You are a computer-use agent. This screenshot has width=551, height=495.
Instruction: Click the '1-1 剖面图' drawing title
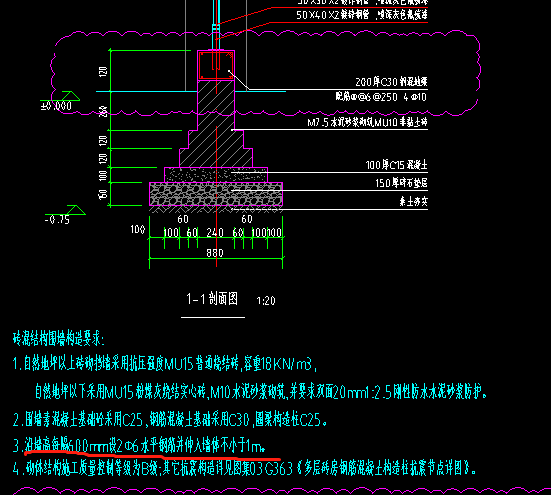(212, 299)
